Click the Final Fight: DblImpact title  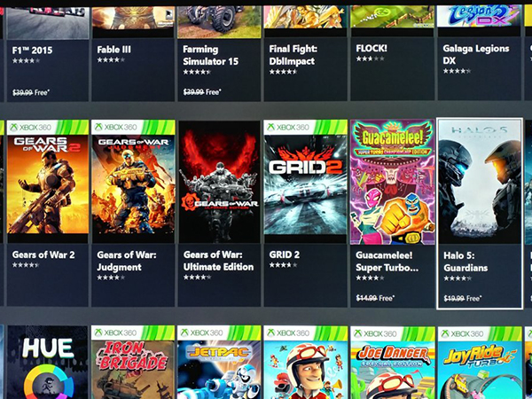pos(293,55)
